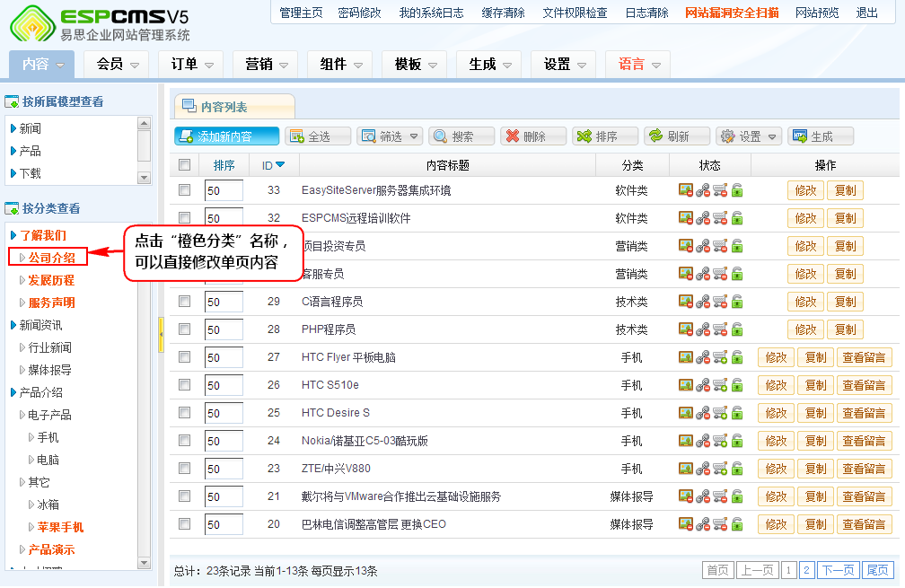Click the green lock icon in ESPCMS远程培训软件 row

[737, 218]
